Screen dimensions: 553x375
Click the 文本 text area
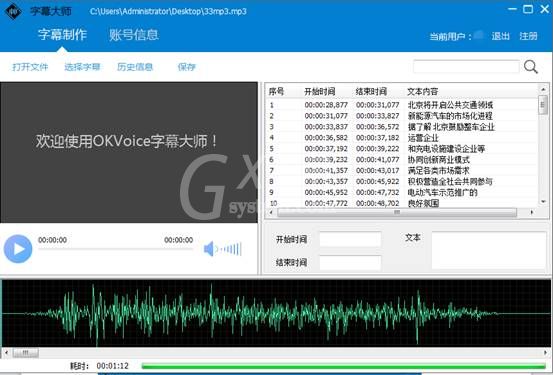[489, 250]
